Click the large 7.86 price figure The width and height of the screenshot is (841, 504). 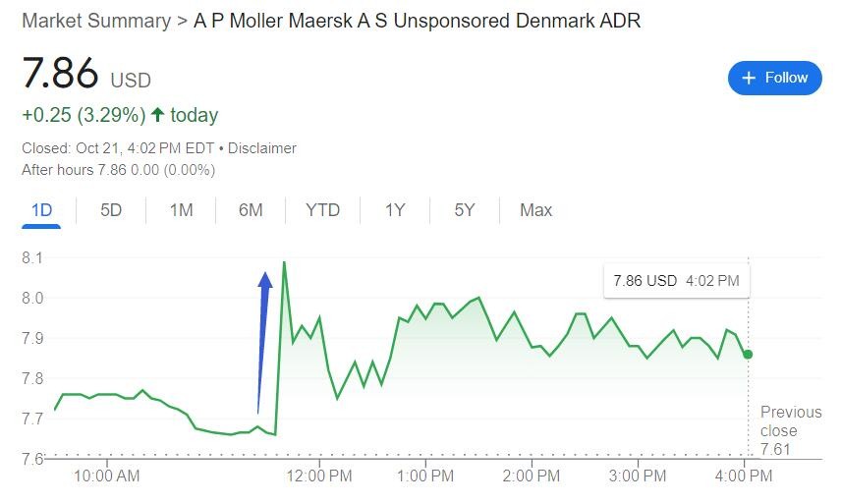[61, 75]
